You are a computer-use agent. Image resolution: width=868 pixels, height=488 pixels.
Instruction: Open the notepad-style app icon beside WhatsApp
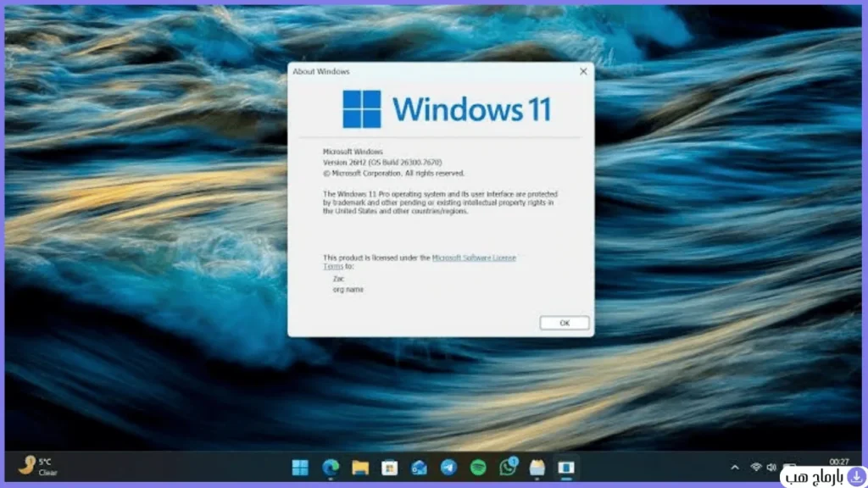(x=537, y=468)
